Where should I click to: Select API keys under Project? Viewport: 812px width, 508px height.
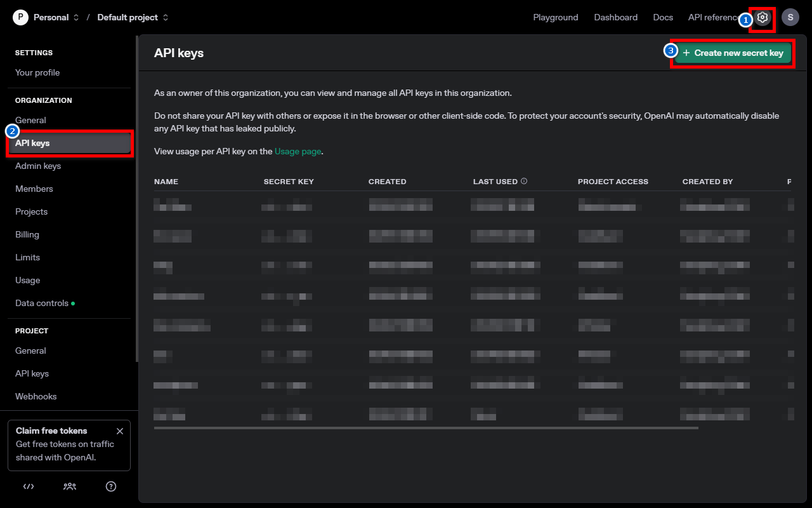[32, 373]
